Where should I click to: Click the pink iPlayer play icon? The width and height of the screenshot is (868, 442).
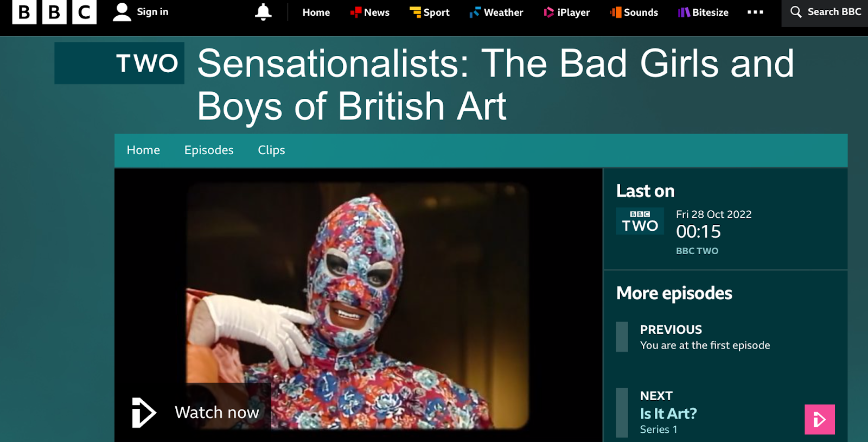(x=820, y=419)
